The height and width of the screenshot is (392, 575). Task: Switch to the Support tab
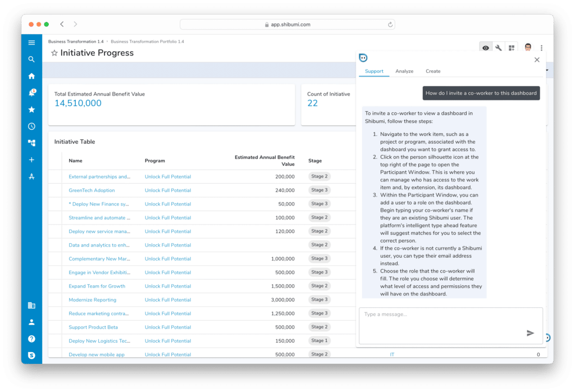tap(374, 71)
